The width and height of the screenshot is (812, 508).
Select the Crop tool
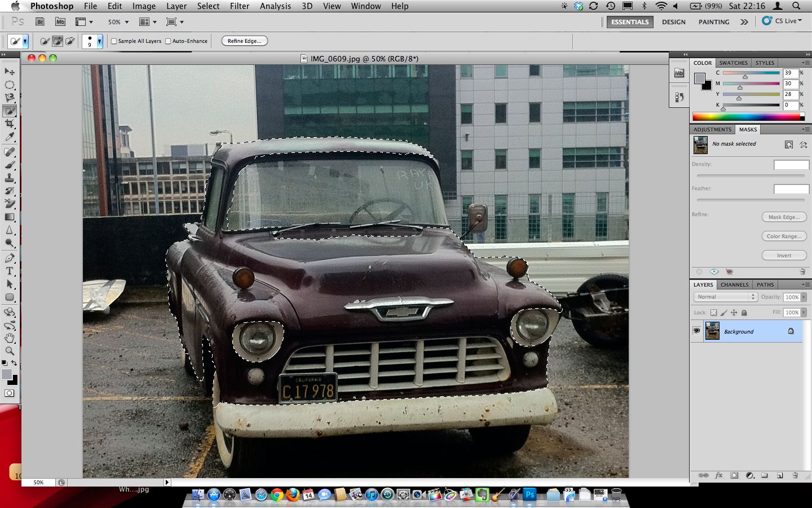click(10, 124)
